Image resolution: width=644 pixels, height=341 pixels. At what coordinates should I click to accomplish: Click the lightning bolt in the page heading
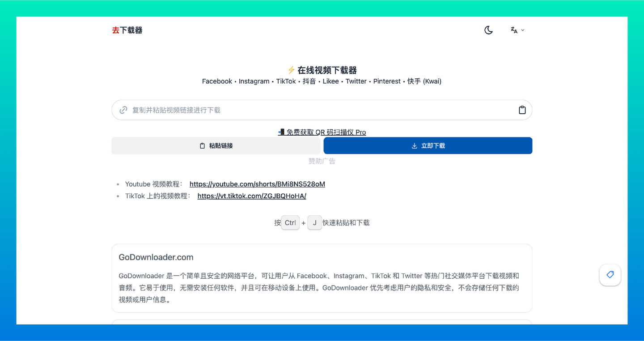point(291,70)
